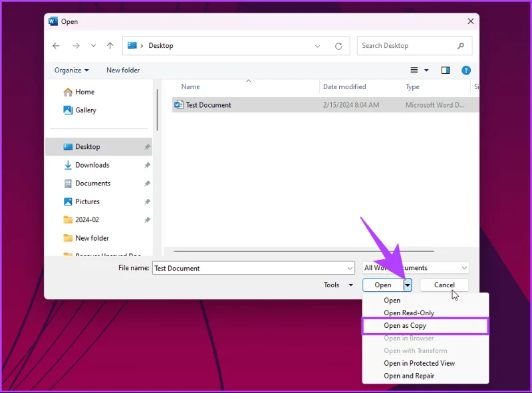Create a New folder
The height and width of the screenshot is (393, 532).
[123, 70]
